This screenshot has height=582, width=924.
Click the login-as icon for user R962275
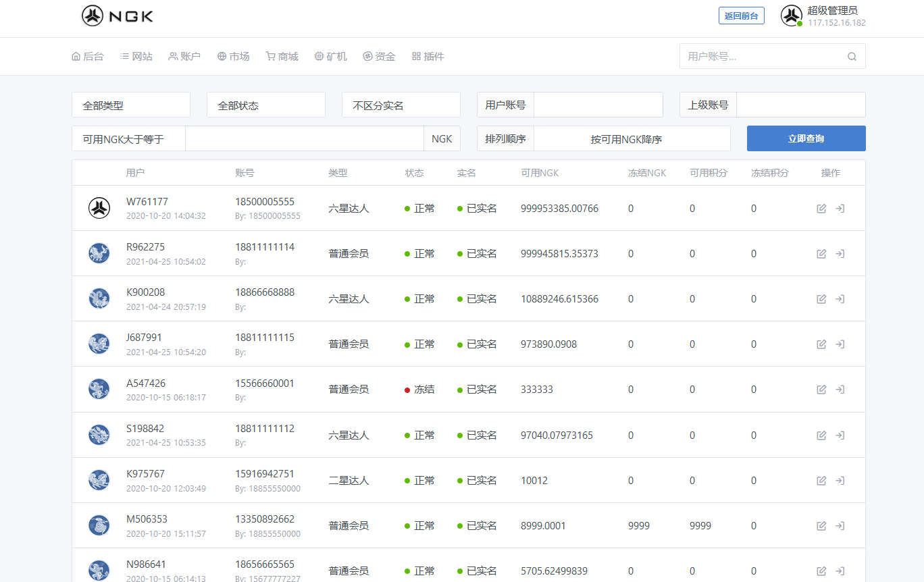pos(840,254)
